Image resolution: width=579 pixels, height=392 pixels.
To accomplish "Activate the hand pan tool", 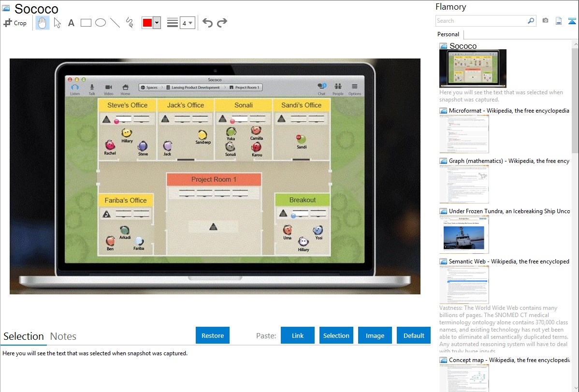I will [42, 23].
